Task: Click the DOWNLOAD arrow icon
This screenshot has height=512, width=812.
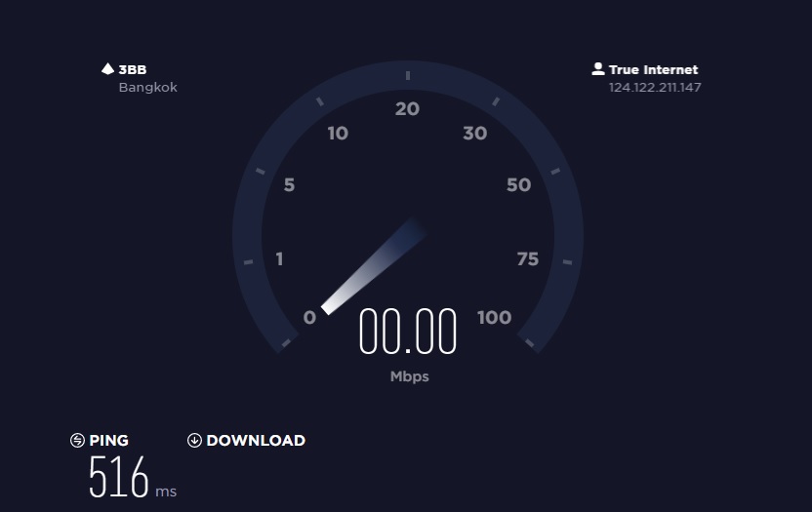Action: (x=194, y=440)
